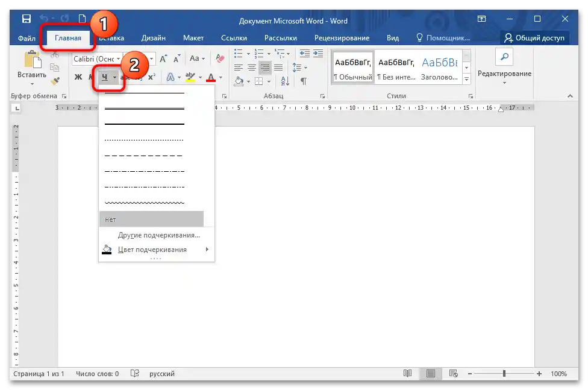Click the Помощник tell-me search box
Image resolution: width=588 pixels, height=390 pixels.
[x=443, y=38]
